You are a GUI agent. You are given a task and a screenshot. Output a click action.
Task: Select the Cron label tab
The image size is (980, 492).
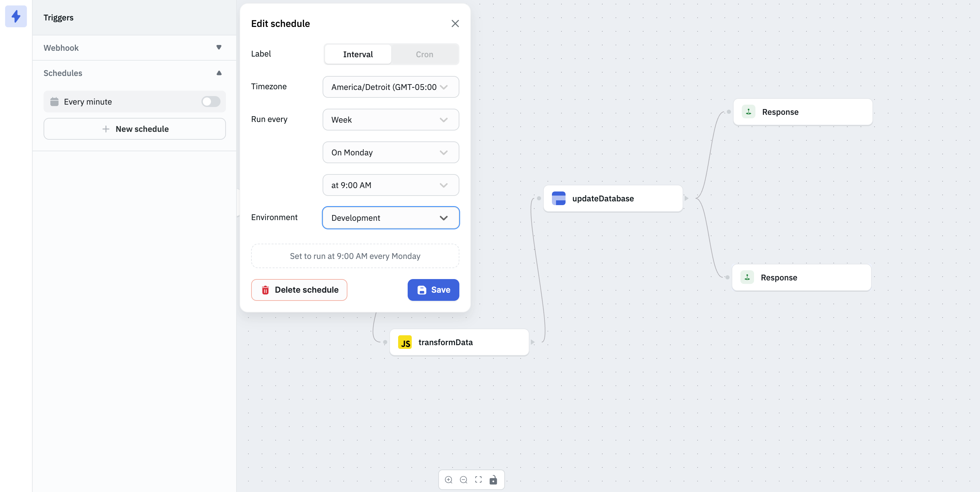[x=425, y=53]
